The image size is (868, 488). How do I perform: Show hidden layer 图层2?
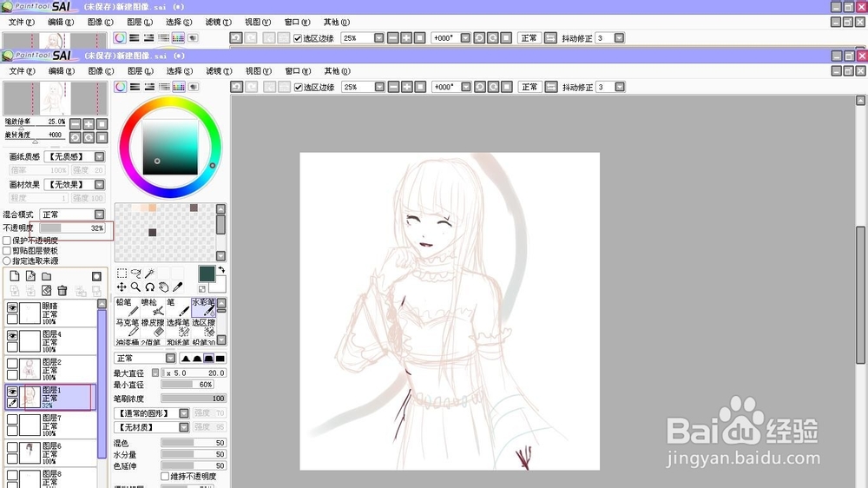pyautogui.click(x=12, y=363)
